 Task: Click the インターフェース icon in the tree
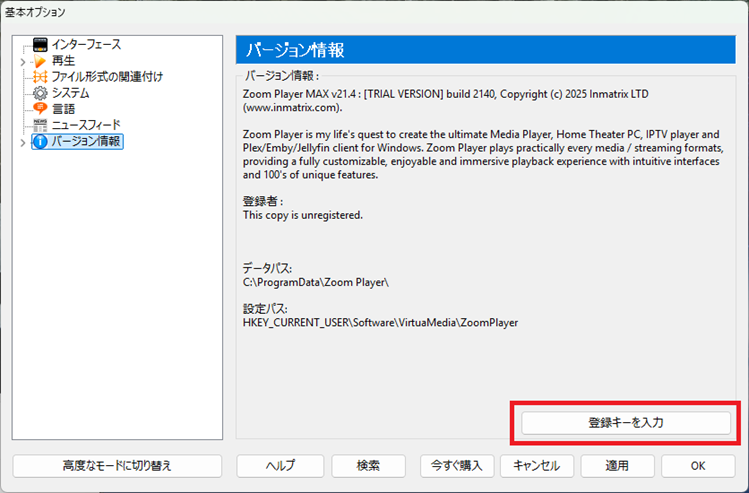[x=40, y=45]
